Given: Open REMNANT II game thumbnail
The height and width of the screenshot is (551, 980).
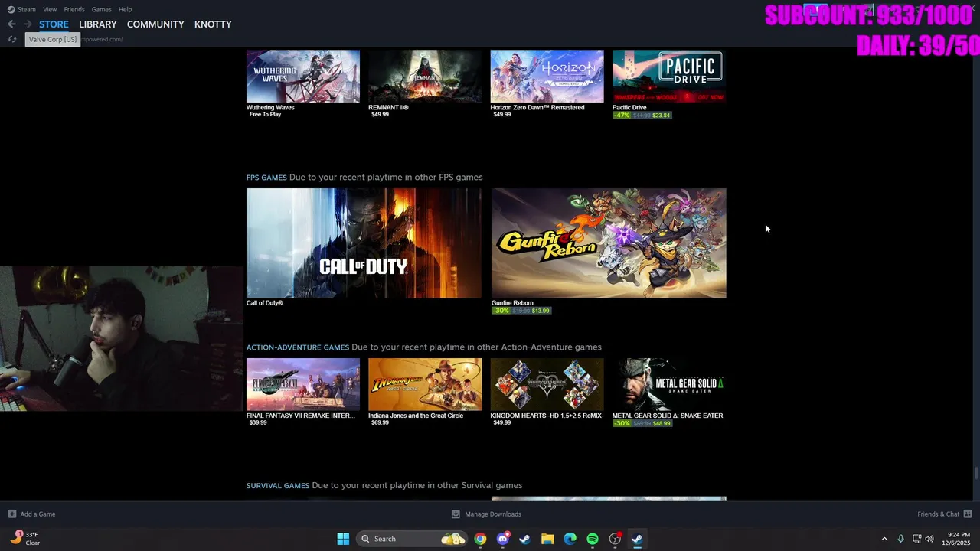Looking at the screenshot, I should [425, 76].
